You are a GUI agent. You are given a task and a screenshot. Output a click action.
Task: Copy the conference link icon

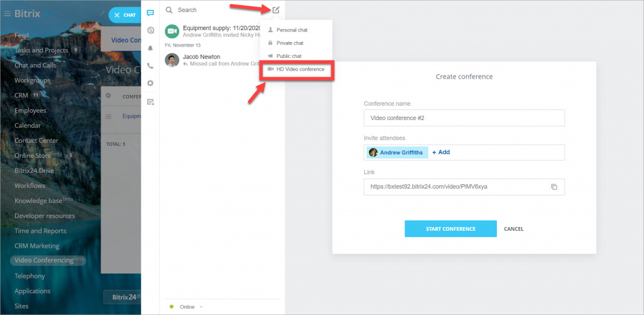pyautogui.click(x=554, y=187)
